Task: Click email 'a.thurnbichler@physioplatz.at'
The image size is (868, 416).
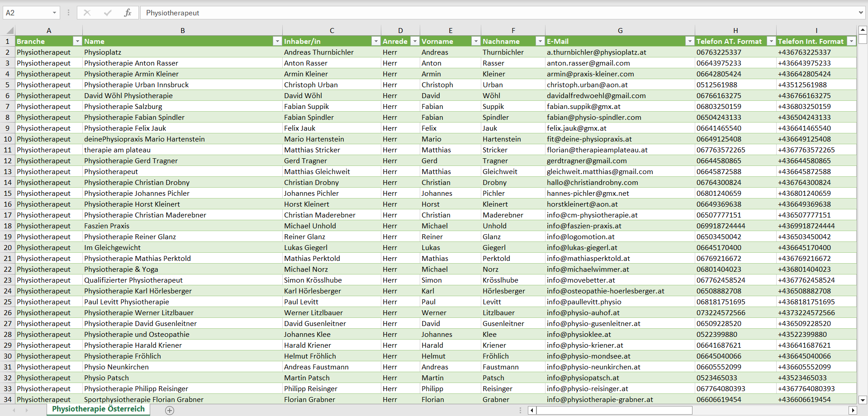Action: (x=620, y=52)
